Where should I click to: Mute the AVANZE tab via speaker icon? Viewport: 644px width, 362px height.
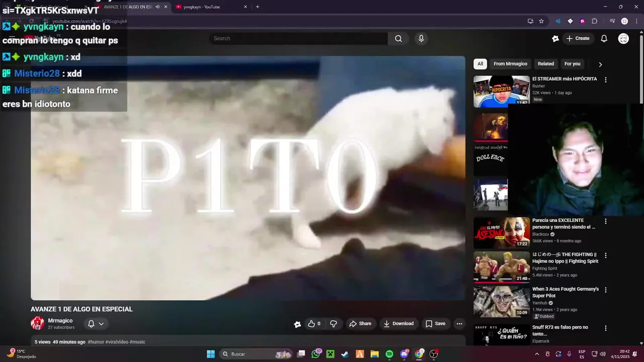coord(157,7)
